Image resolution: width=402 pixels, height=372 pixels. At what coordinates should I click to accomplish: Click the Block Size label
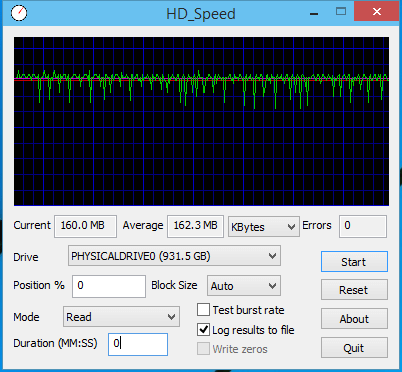[174, 285]
